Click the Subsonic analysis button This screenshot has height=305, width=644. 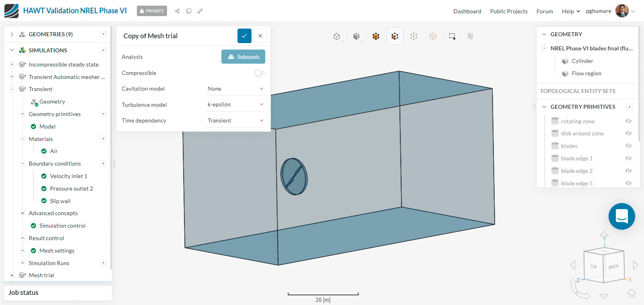pyautogui.click(x=243, y=57)
